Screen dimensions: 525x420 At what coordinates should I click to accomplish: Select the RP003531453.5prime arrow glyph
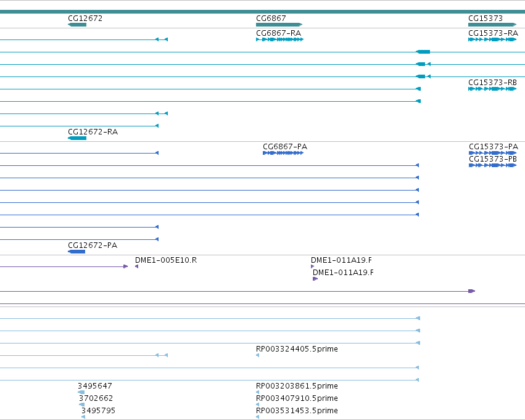pos(257,417)
